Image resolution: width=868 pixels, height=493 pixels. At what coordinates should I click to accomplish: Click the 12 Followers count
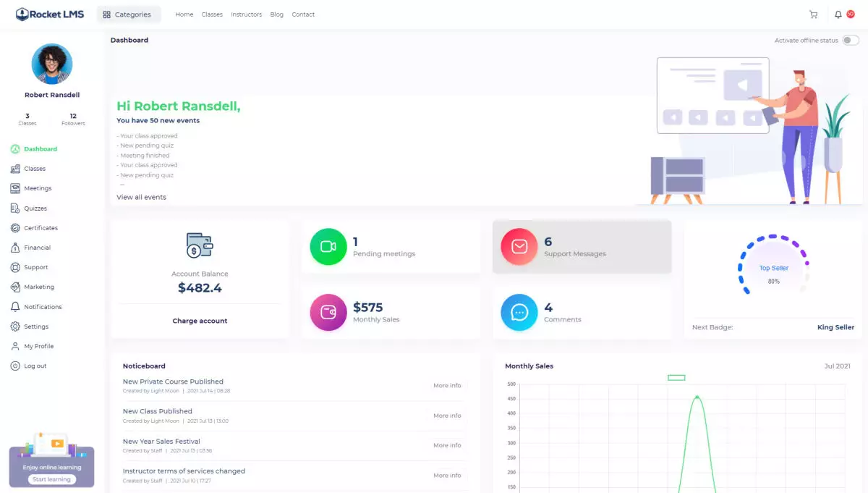tap(73, 119)
